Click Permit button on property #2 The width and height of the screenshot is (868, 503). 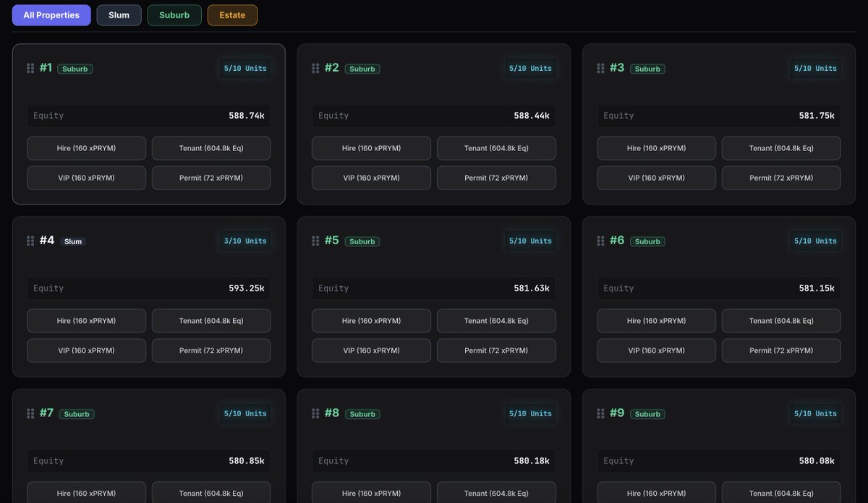pyautogui.click(x=496, y=178)
